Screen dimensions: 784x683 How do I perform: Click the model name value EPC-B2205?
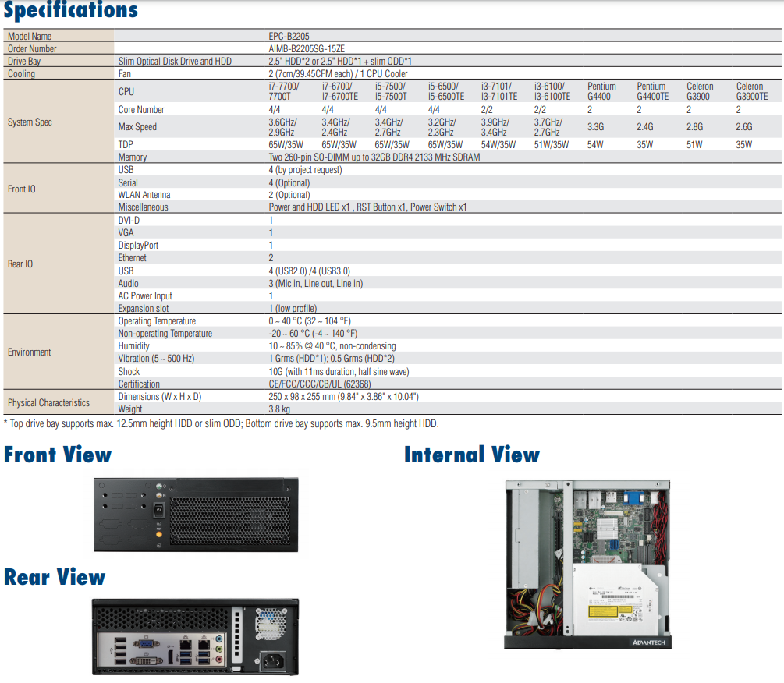289,36
